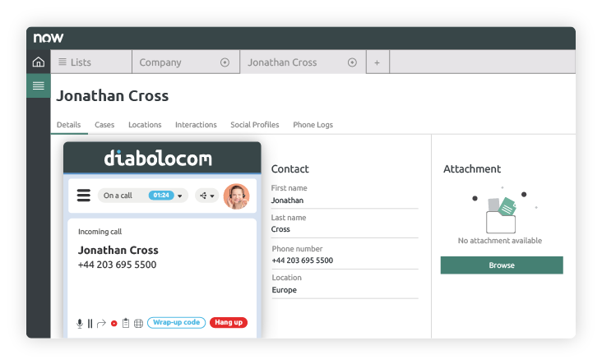Click the home icon in sidebar

38,62
